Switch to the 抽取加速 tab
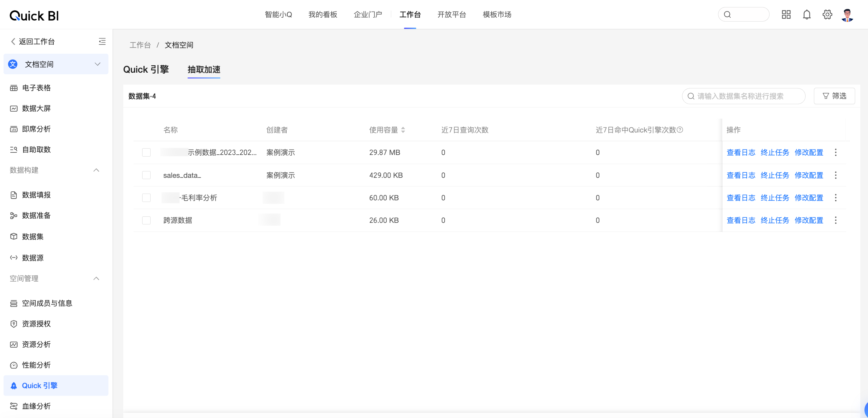The width and height of the screenshot is (868, 418). tap(204, 70)
